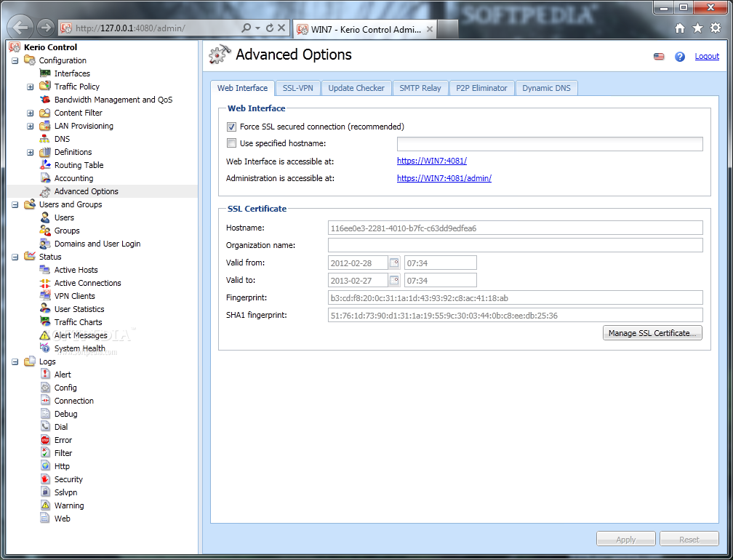Open browser tools gear icon

[x=716, y=28]
